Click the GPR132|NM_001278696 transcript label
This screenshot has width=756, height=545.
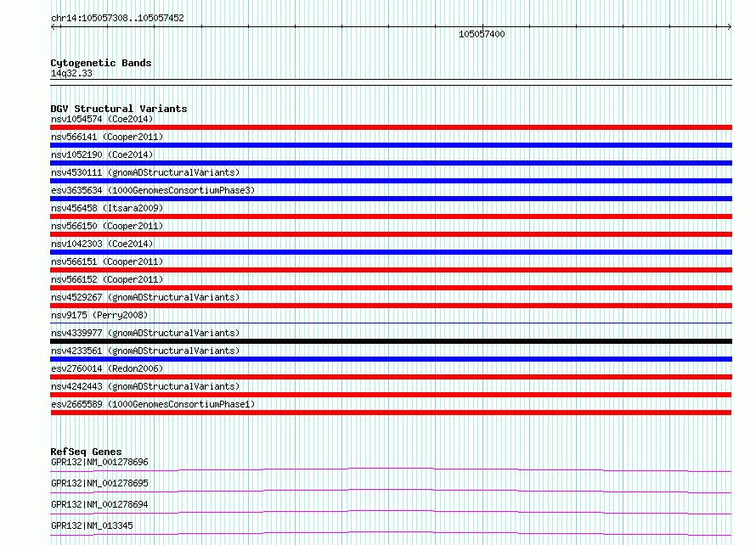pyautogui.click(x=99, y=462)
